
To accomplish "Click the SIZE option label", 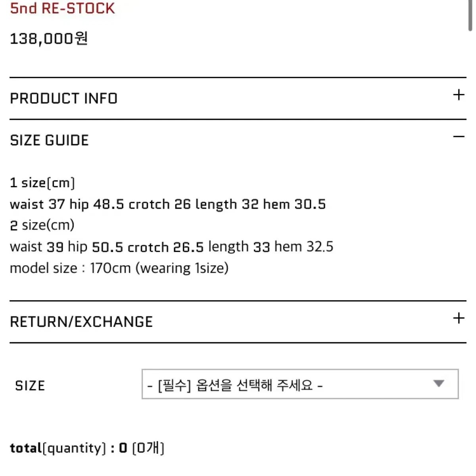I will pyautogui.click(x=30, y=386).
